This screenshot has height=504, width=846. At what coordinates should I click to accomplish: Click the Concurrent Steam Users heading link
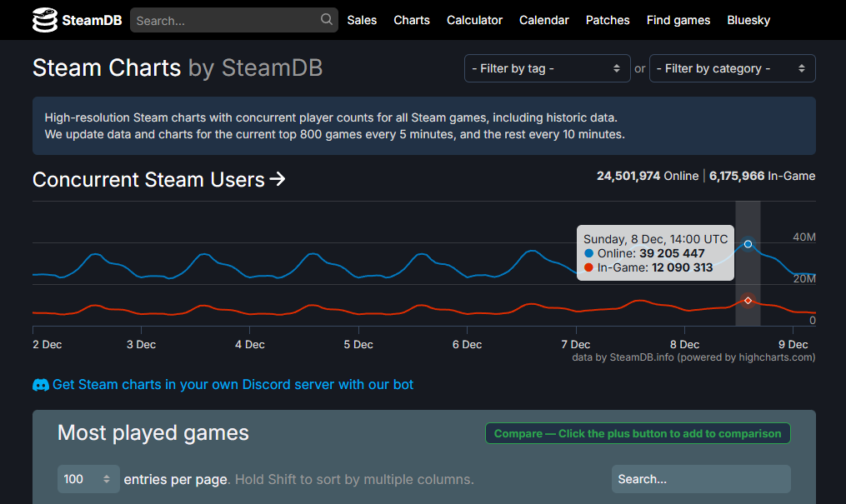(x=158, y=179)
